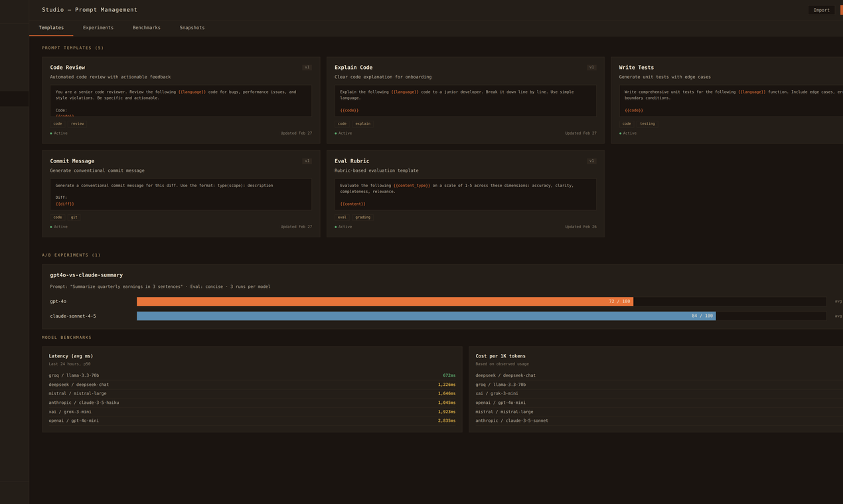Open the Experiments tab

click(x=98, y=28)
